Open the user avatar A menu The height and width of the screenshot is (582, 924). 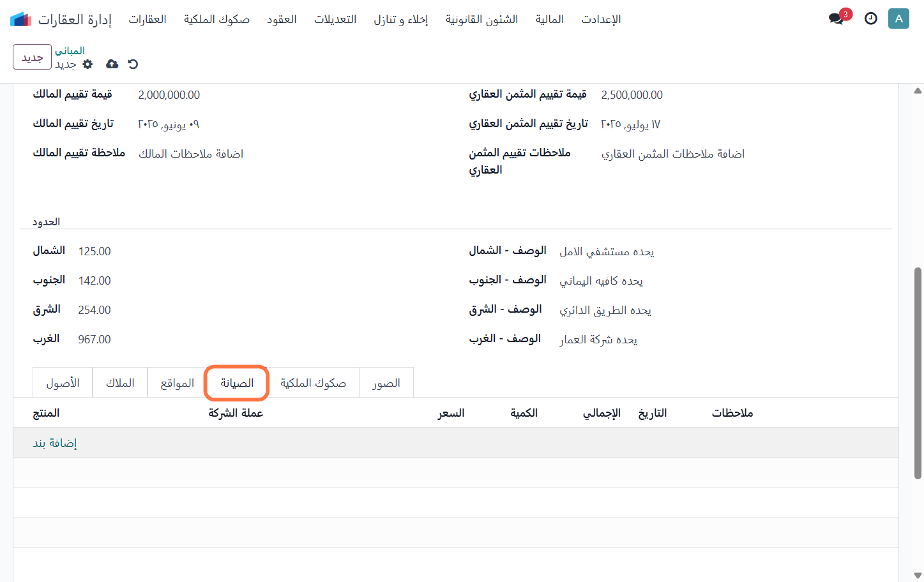point(898,19)
